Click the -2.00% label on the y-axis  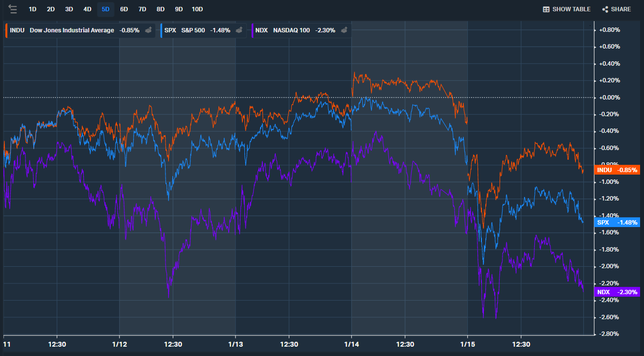(610, 266)
